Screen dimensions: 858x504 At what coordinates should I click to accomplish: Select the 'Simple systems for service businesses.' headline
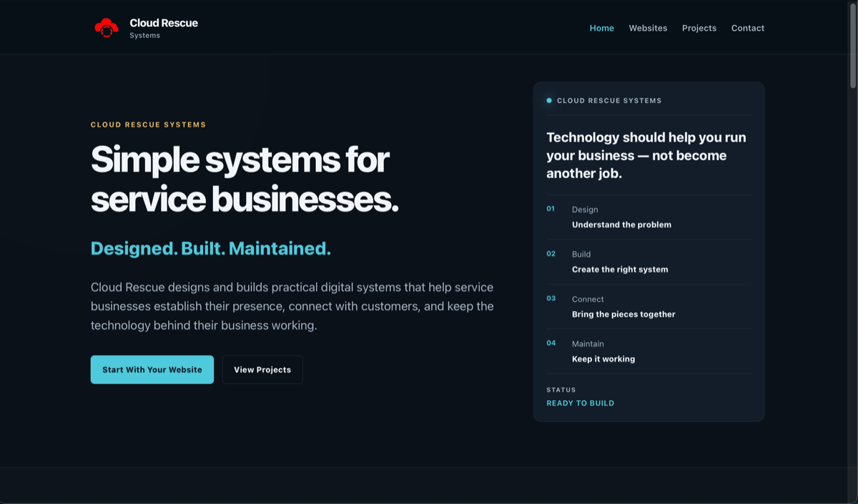pos(245,179)
